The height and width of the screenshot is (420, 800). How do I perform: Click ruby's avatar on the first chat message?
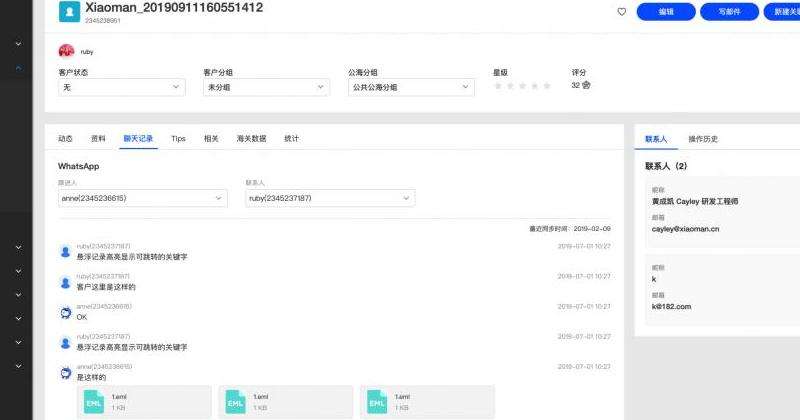pyautogui.click(x=66, y=251)
